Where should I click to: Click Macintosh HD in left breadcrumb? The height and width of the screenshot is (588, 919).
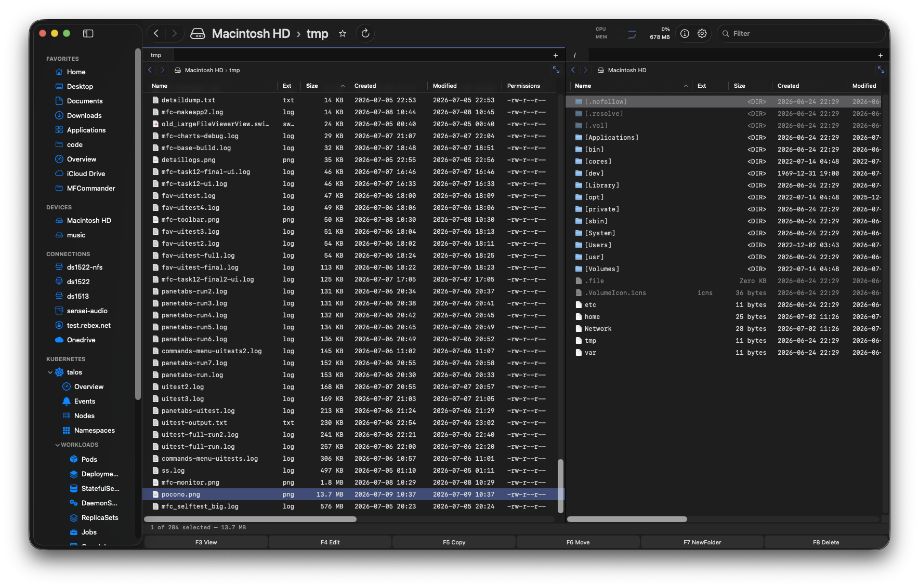pos(204,70)
